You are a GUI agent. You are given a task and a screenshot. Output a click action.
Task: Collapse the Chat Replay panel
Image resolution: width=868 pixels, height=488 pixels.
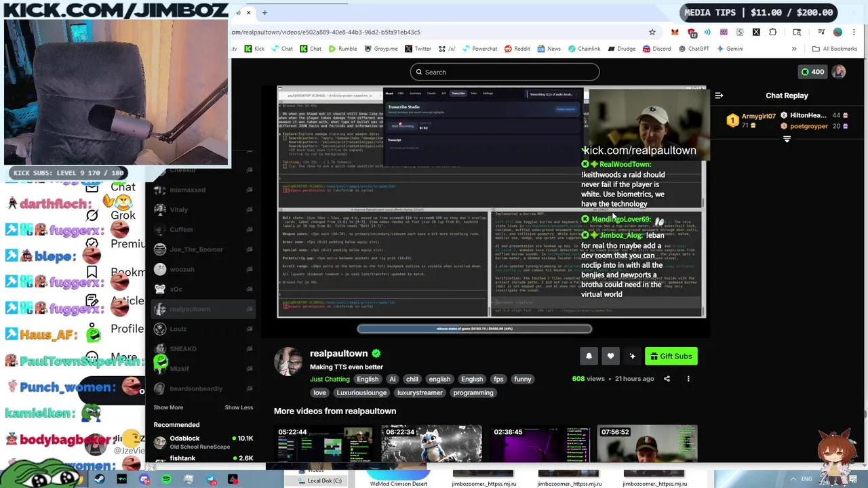pos(719,96)
